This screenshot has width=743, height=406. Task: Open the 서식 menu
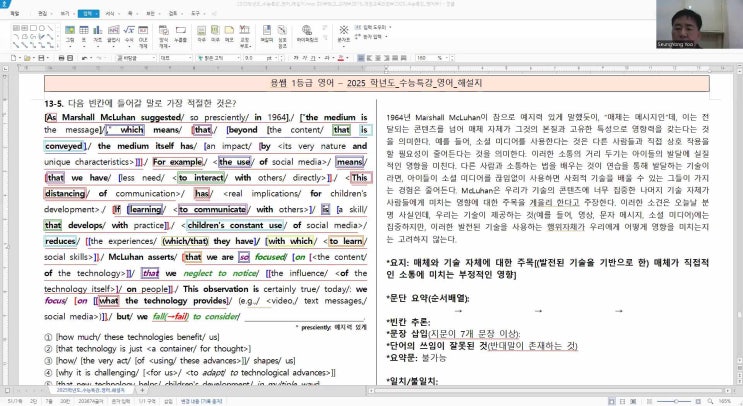112,14
